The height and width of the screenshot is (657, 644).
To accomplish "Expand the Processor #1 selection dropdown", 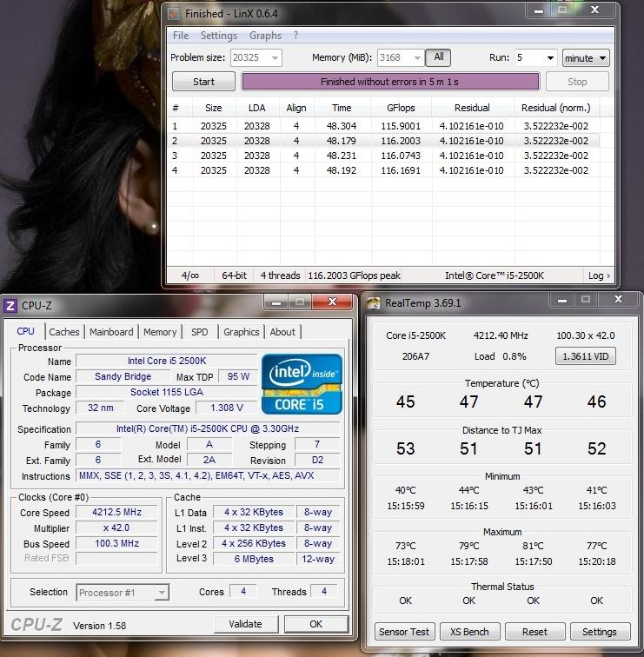I will [162, 593].
